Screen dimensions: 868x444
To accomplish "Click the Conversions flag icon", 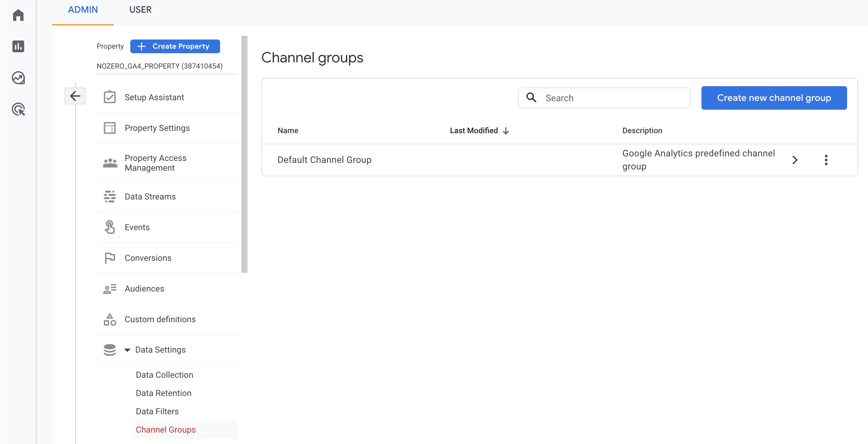I will click(x=109, y=258).
